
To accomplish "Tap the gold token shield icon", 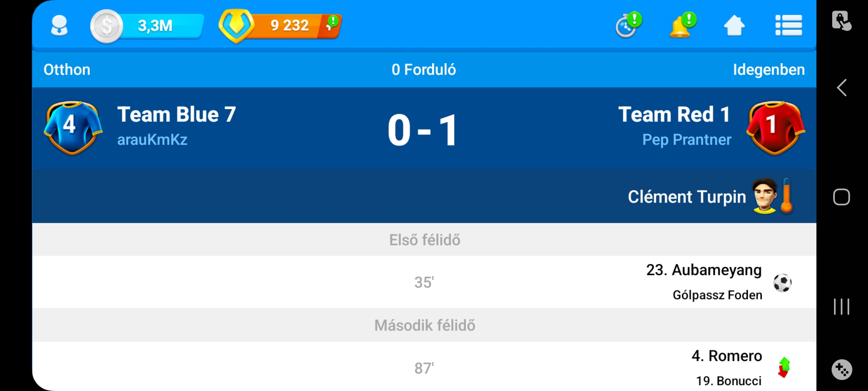I will [x=236, y=26].
